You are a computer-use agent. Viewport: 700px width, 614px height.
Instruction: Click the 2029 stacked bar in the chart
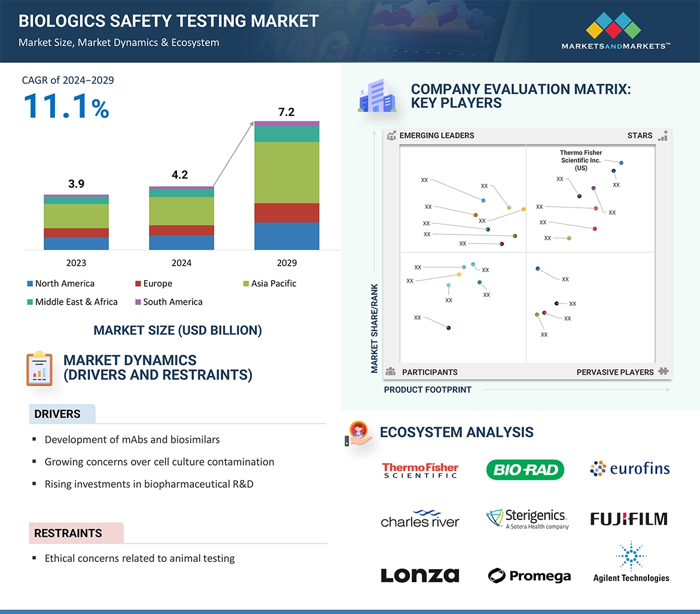click(287, 186)
